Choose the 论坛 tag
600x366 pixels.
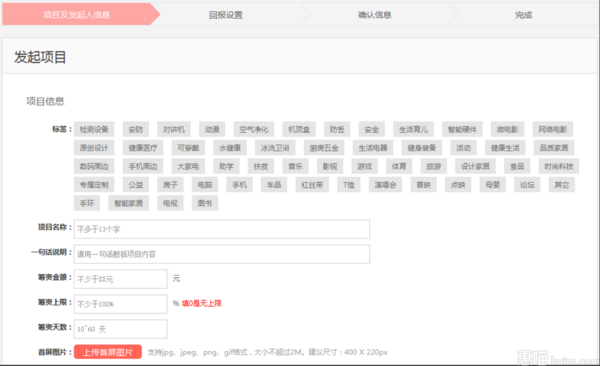[527, 185]
